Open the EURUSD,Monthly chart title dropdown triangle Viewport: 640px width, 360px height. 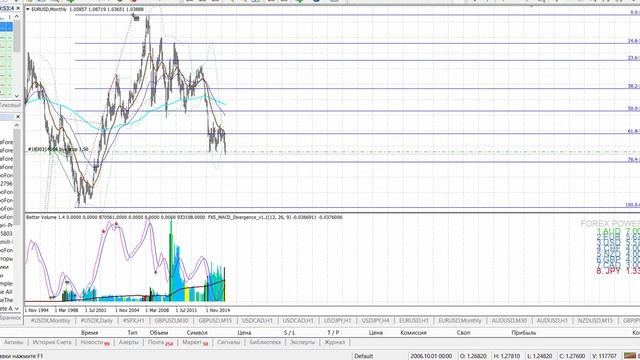click(28, 9)
